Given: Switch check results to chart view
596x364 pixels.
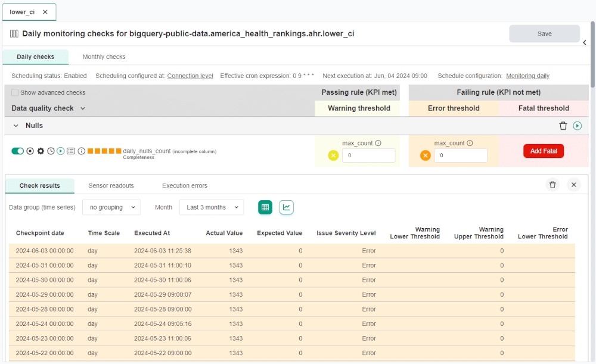Looking at the screenshot, I should tap(287, 207).
